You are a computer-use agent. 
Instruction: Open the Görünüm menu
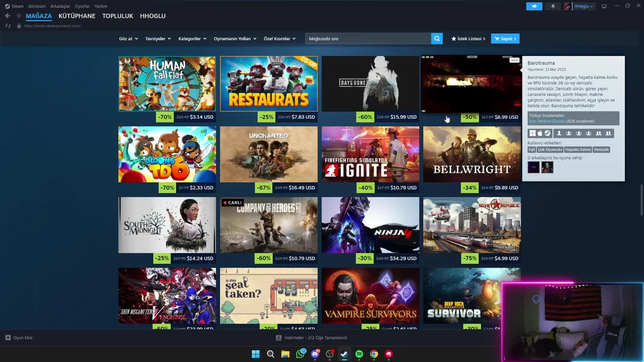(37, 6)
